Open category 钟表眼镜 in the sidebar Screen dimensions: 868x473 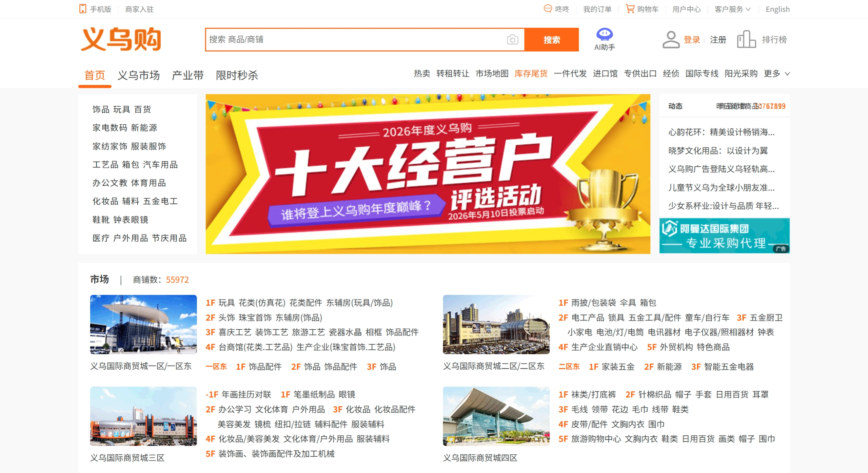[131, 220]
